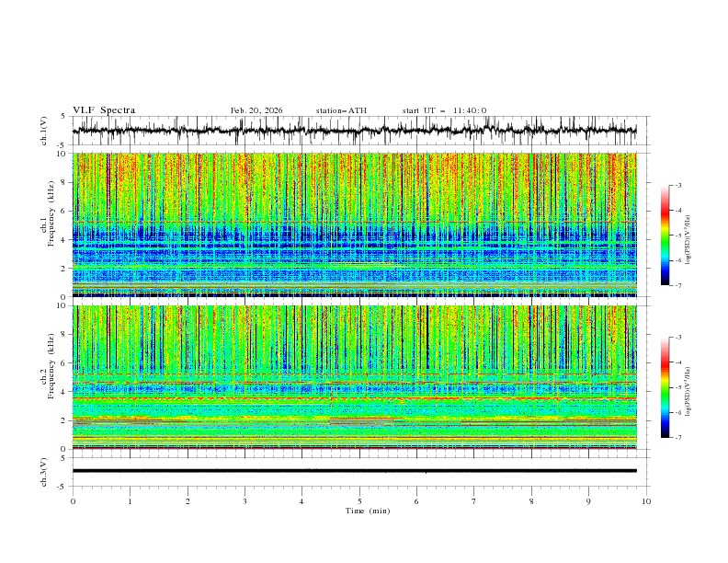Click the 9 minute label on Time axis
Screen dimensions: 728x563
[x=588, y=501]
